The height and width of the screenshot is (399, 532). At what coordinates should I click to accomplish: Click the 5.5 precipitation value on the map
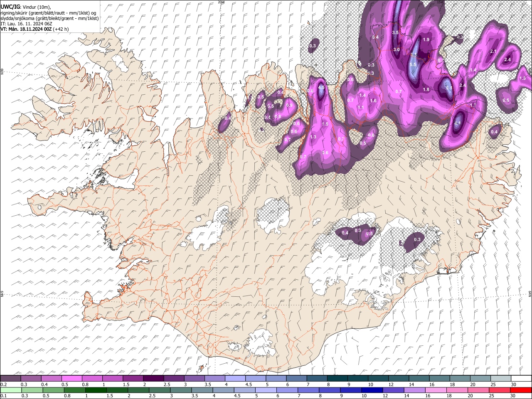413,65
